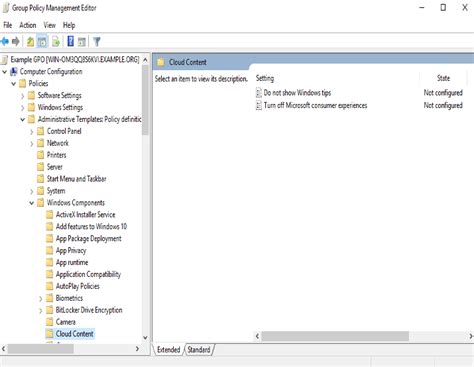Select Do not show Windows tips setting
The image size is (474, 367).
(297, 93)
